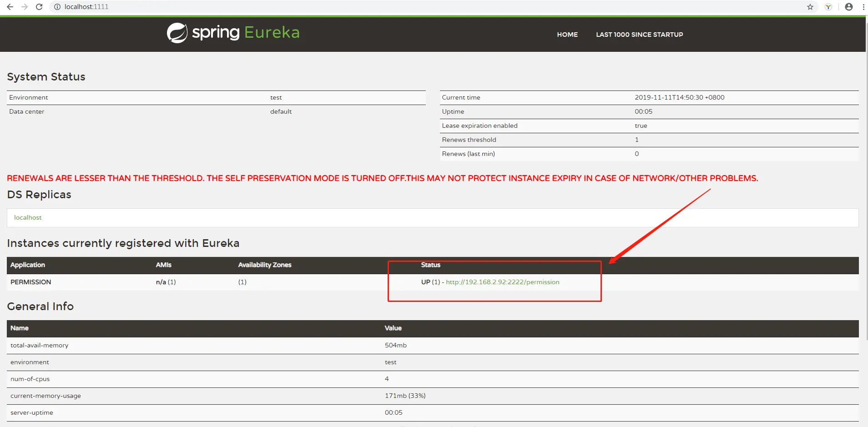Open the browser three-dot menu
This screenshot has height=427, width=868.
(863, 7)
